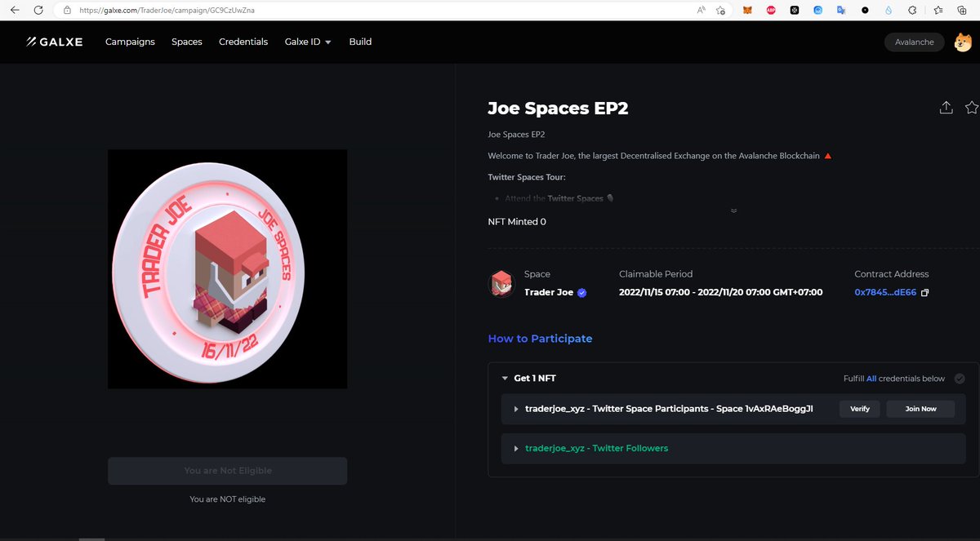This screenshot has height=541, width=980.
Task: Open contract address 0x7845...dE66 link
Action: [x=885, y=292]
